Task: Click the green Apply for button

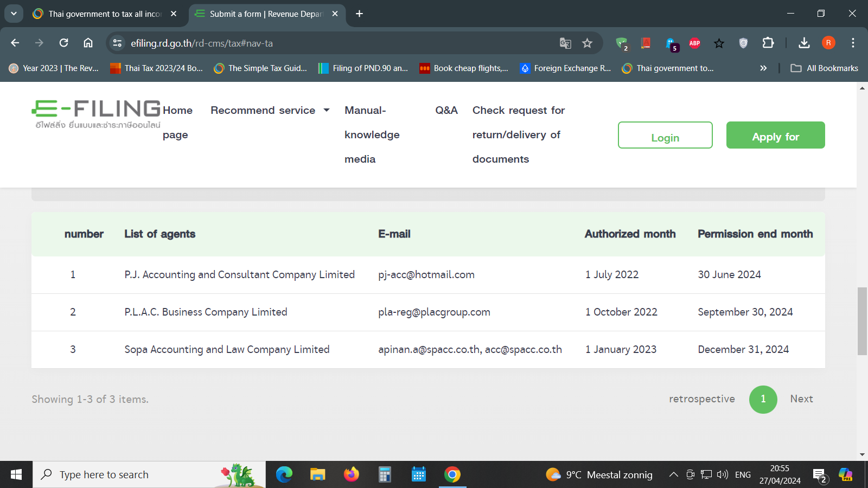Action: pos(776,135)
